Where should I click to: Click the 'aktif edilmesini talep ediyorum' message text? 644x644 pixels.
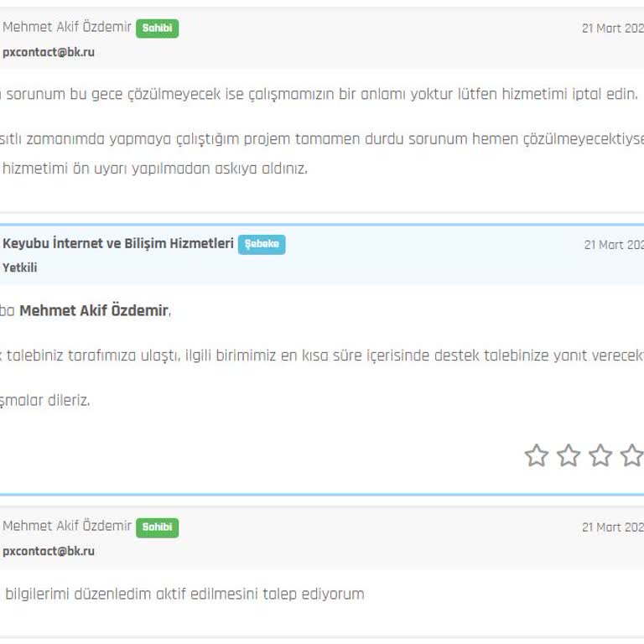click(184, 595)
